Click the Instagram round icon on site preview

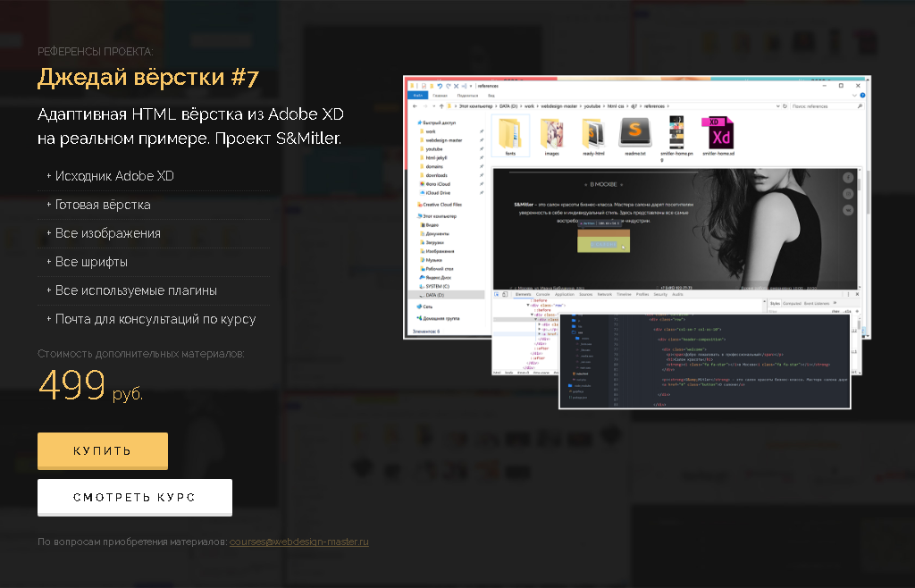tap(848, 194)
